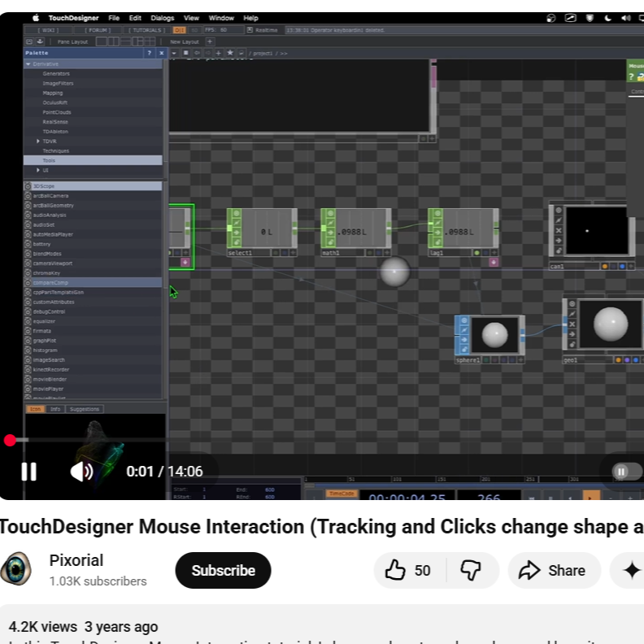Toggle the orange power/pause button by FPS
Screen dimensions: 644x644
(x=179, y=30)
